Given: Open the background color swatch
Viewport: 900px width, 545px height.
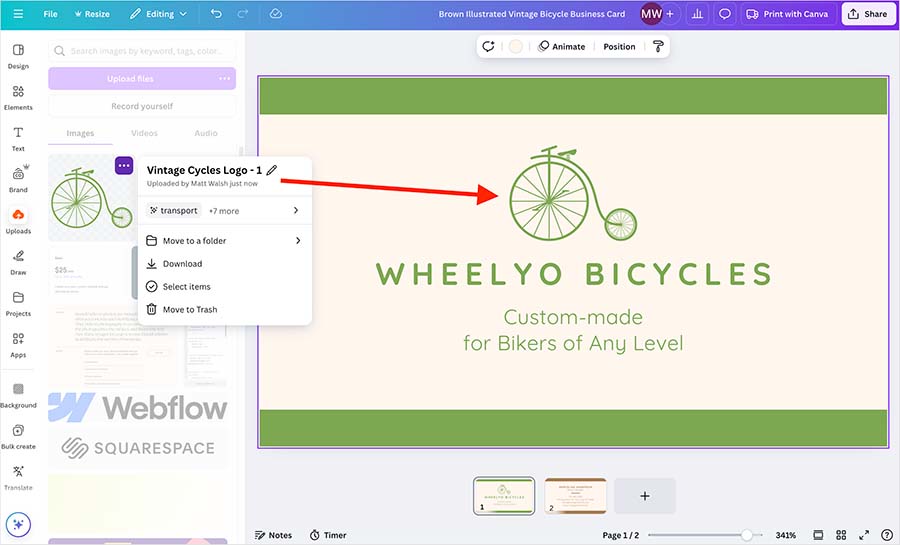Looking at the screenshot, I should (x=515, y=46).
